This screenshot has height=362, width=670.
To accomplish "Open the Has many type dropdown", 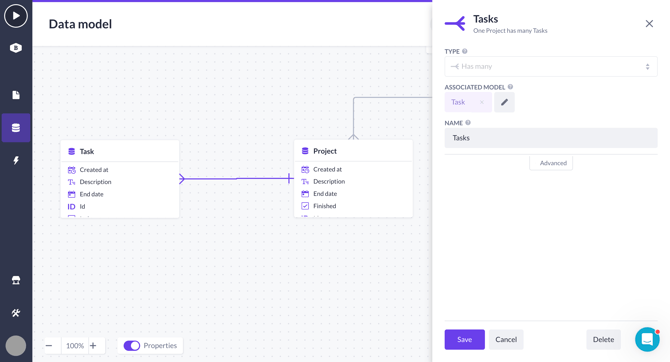I will tap(551, 66).
